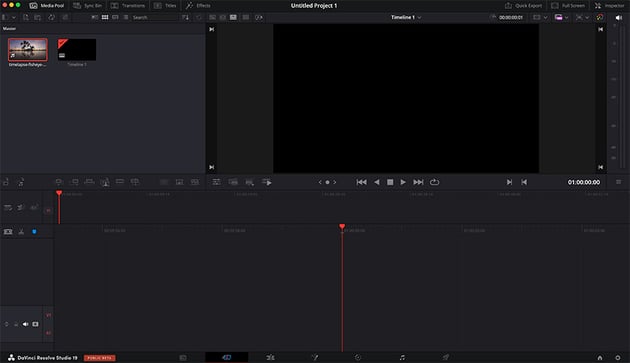Viewport: 630px width, 363px height.
Task: Select the Timeline 1 thumbnail in media pool
Action: coord(77,49)
